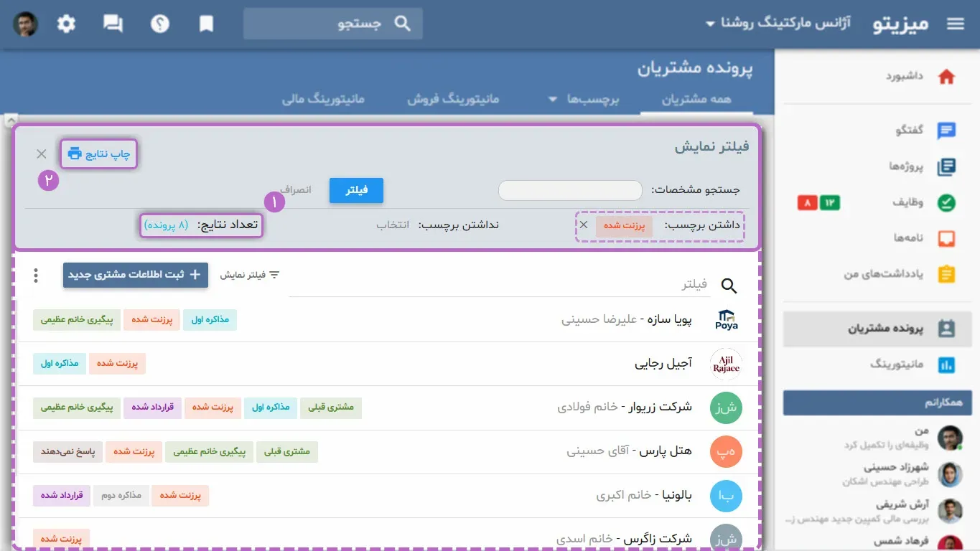
Task: Click ثبت اطلاعات مشتری جدید button
Action: [x=136, y=275]
